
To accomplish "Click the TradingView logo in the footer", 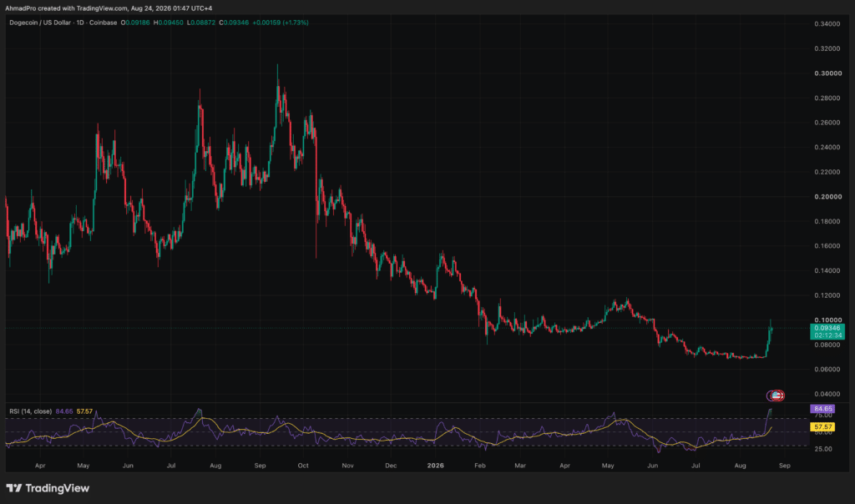I will [x=48, y=488].
